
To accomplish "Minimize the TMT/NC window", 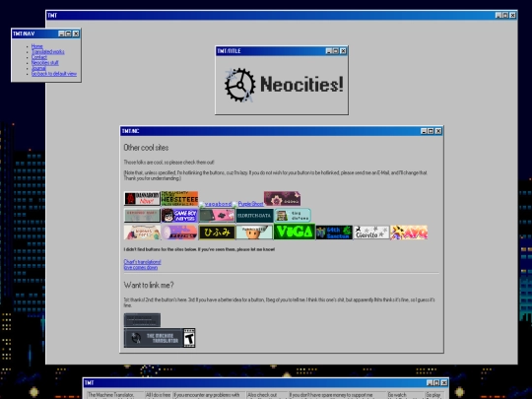I will (x=424, y=131).
